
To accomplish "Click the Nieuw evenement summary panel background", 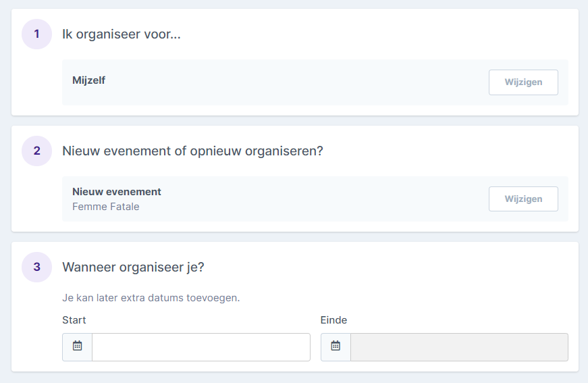I will click(x=315, y=199).
